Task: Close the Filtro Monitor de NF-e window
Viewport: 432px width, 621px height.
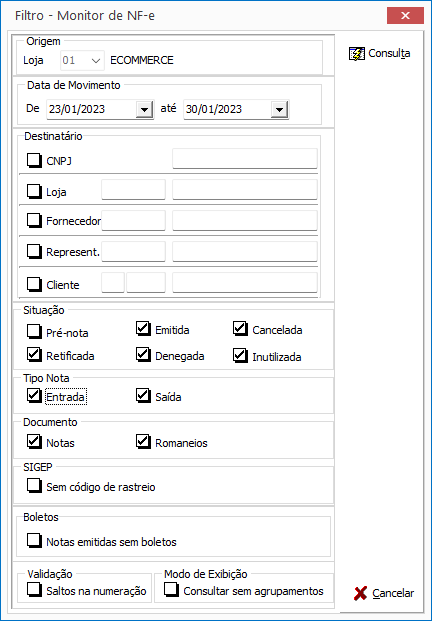Action: click(x=405, y=16)
